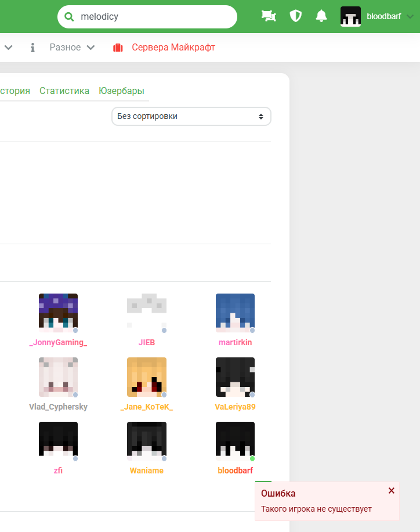Open the Без сортировки sort dropdown
Viewport: 420px width, 532px height.
pyautogui.click(x=191, y=117)
